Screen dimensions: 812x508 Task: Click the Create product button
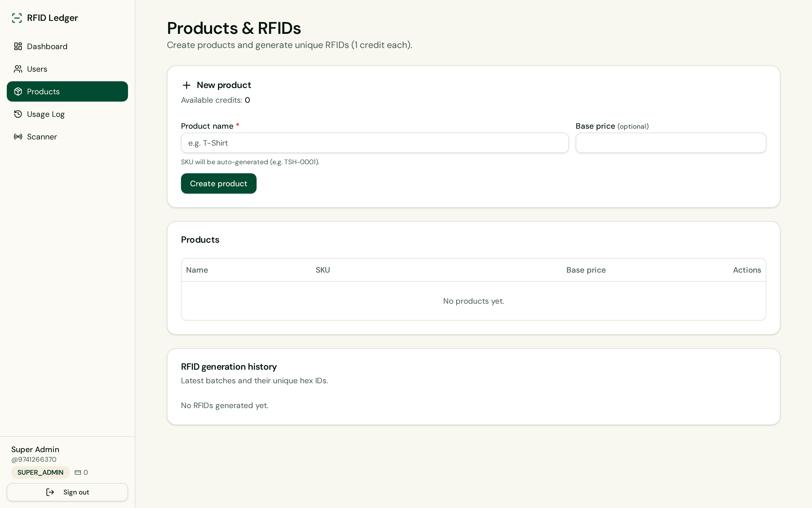[219, 183]
